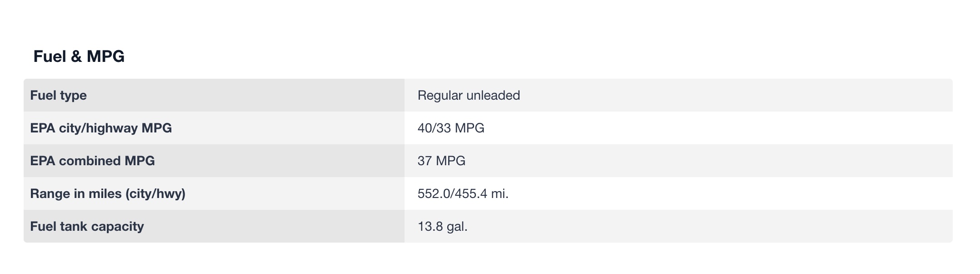Select the "Fuel tank capacity" label
Screen dimensions: 980x274
pyautogui.click(x=87, y=227)
